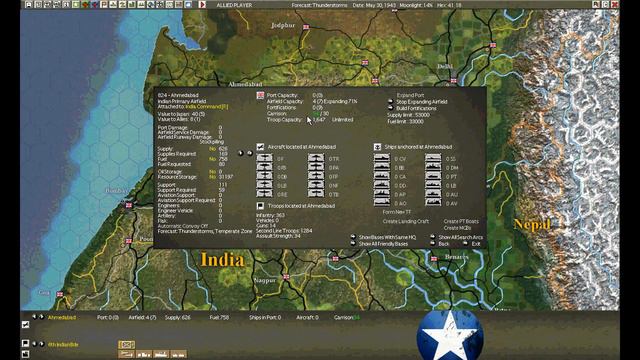Screen dimensions: 640x360
Task: Select Bombay base flag on map
Action: (x=129, y=205)
